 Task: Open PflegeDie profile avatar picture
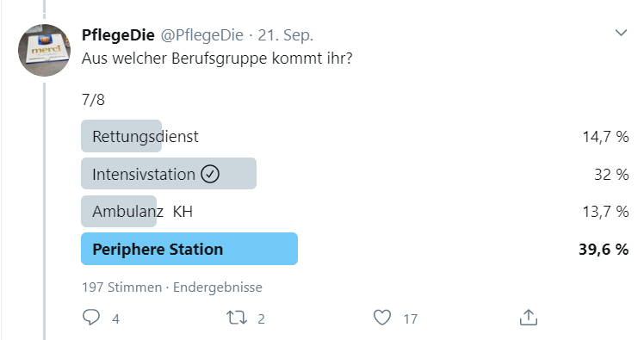45,50
